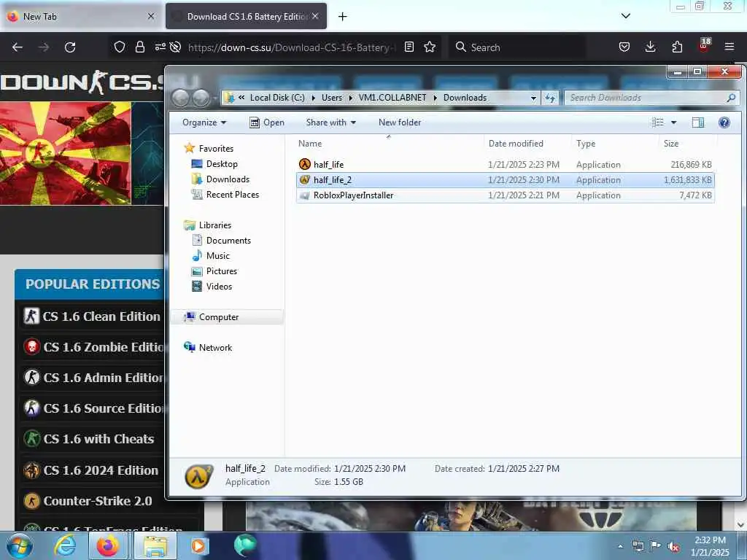Close the Download CS 1.6 Battery Edition tab

tap(315, 16)
